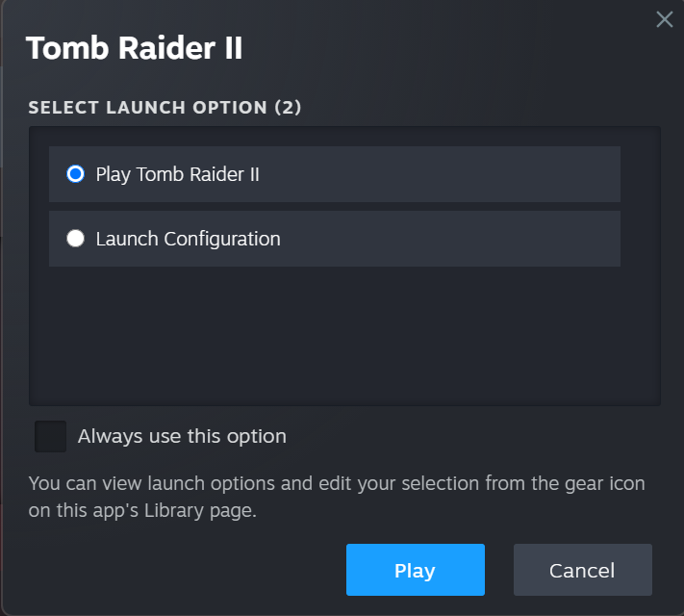Select the Launch Configuration radio button

75,239
